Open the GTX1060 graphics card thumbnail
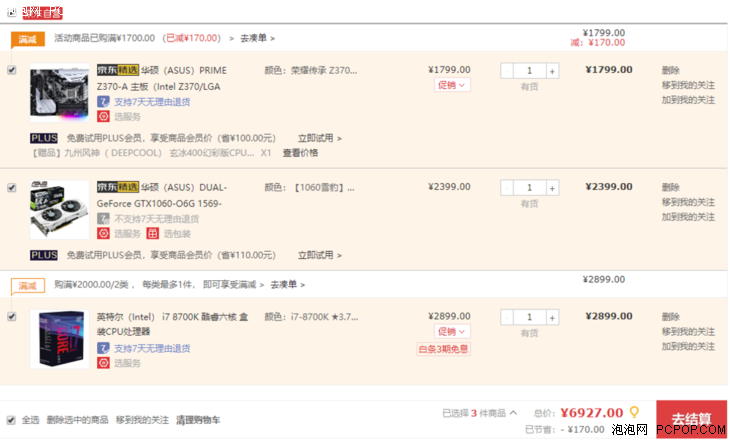This screenshot has height=440, width=730. coord(60,210)
